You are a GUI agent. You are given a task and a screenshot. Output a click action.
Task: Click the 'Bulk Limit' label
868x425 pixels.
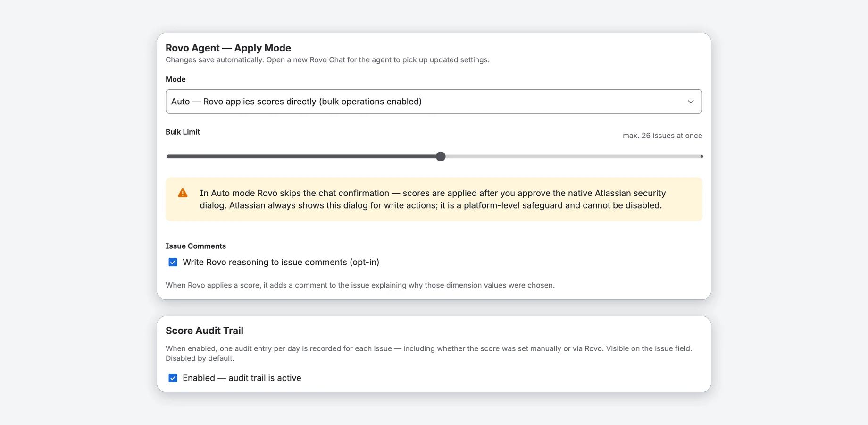[x=183, y=132]
